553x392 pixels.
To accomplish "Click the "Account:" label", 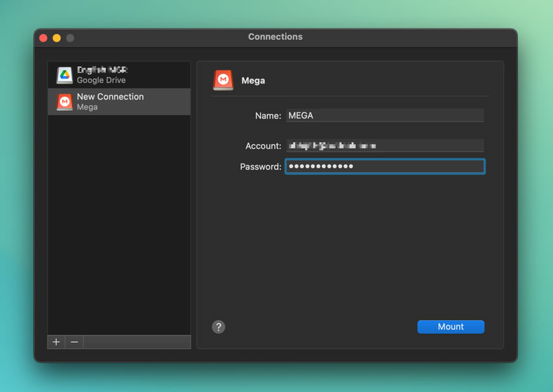I will [x=263, y=146].
